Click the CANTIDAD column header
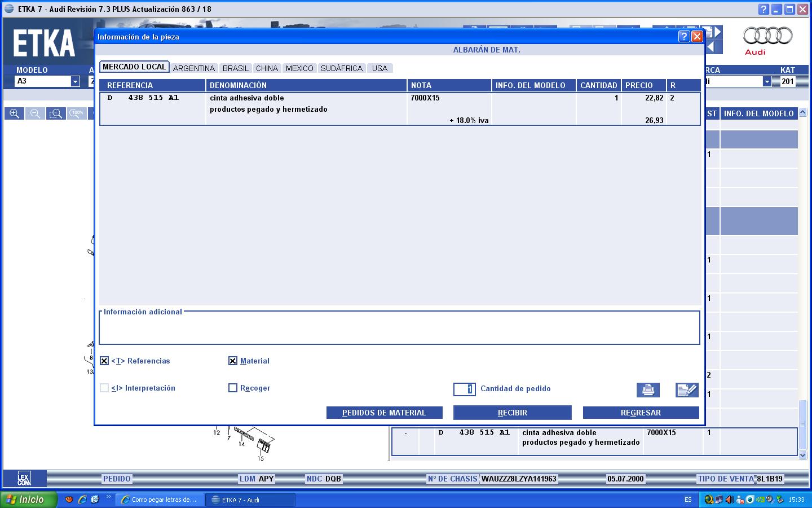This screenshot has height=508, width=812. (599, 85)
